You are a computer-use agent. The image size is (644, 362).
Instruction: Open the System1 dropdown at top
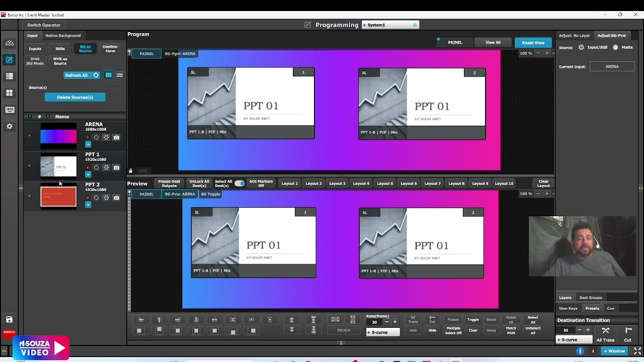pyautogui.click(x=390, y=25)
